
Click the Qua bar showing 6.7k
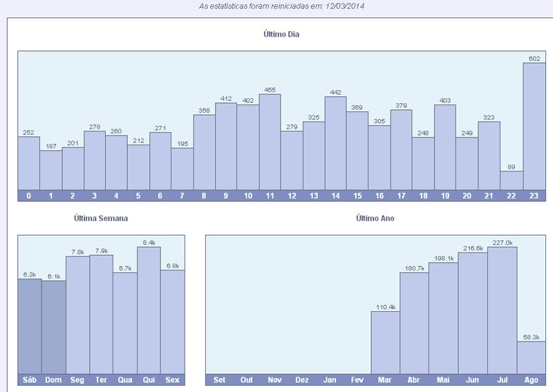[x=125, y=323]
